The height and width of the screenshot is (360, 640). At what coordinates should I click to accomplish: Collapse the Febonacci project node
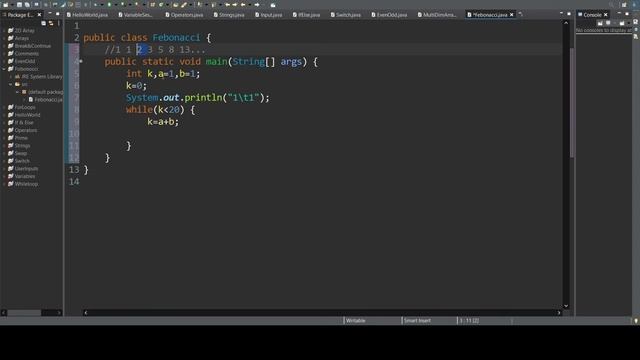4,69
